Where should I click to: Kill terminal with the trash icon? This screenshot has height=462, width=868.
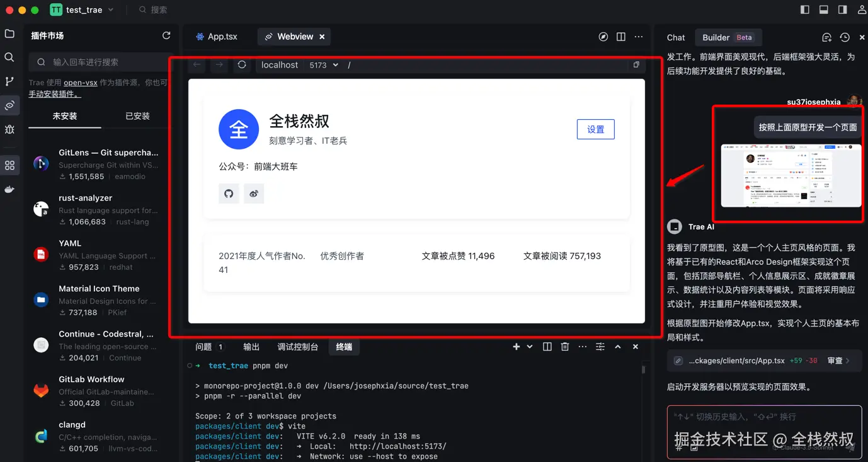coord(565,347)
